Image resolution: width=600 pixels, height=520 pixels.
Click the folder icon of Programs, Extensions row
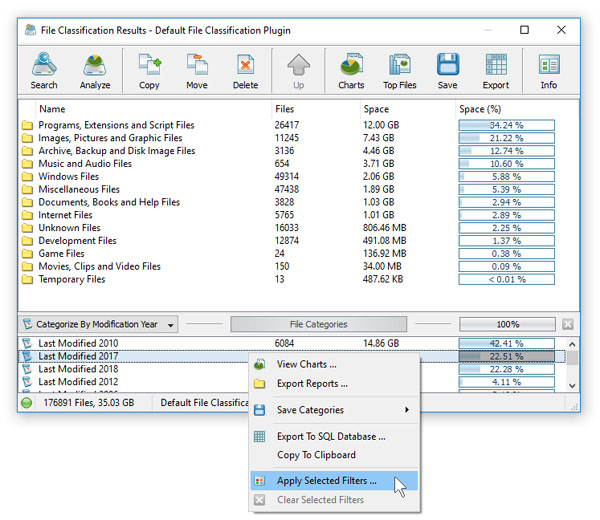pos(27,125)
